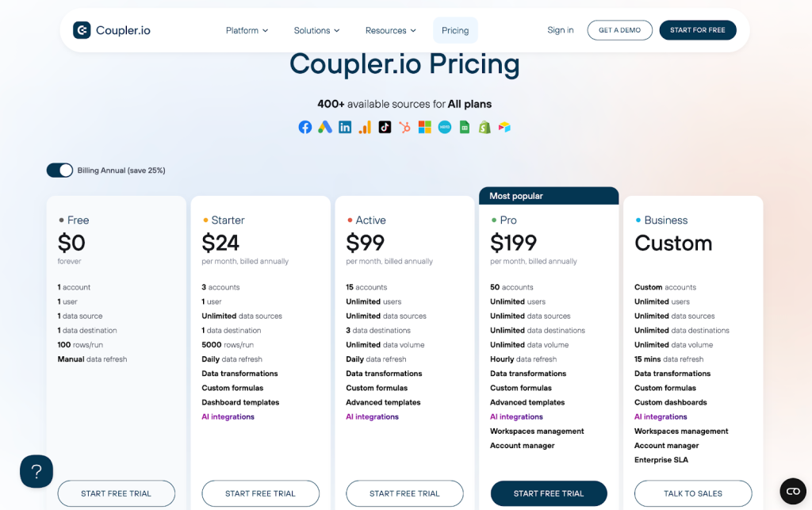Viewport: 812px width, 510px height.
Task: Click the Get a Demo button
Action: pos(619,30)
